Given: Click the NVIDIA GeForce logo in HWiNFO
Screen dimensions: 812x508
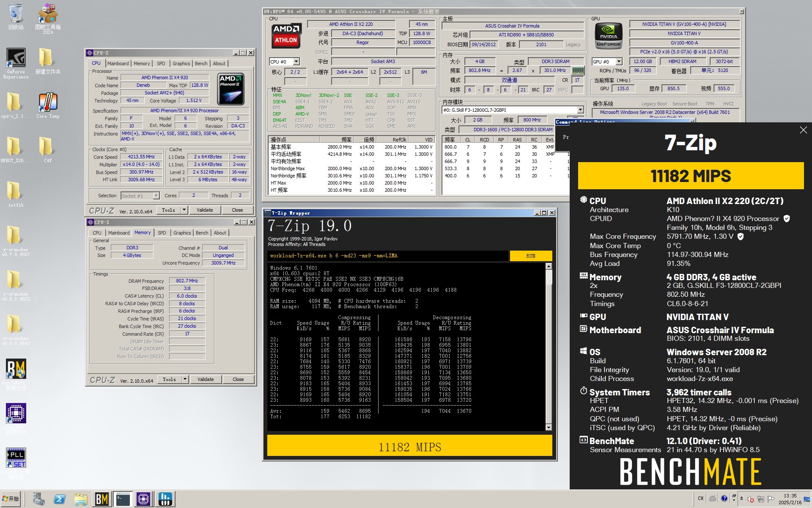Looking at the screenshot, I should 609,36.
